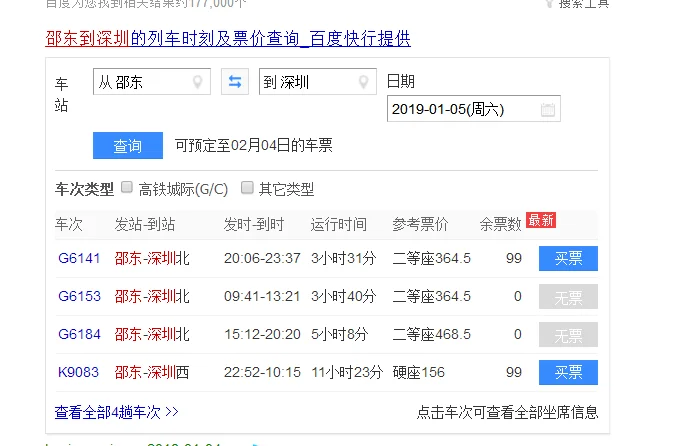Image resolution: width=675 pixels, height=446 pixels.
Task: Open the calendar icon in date field
Action: [x=548, y=109]
